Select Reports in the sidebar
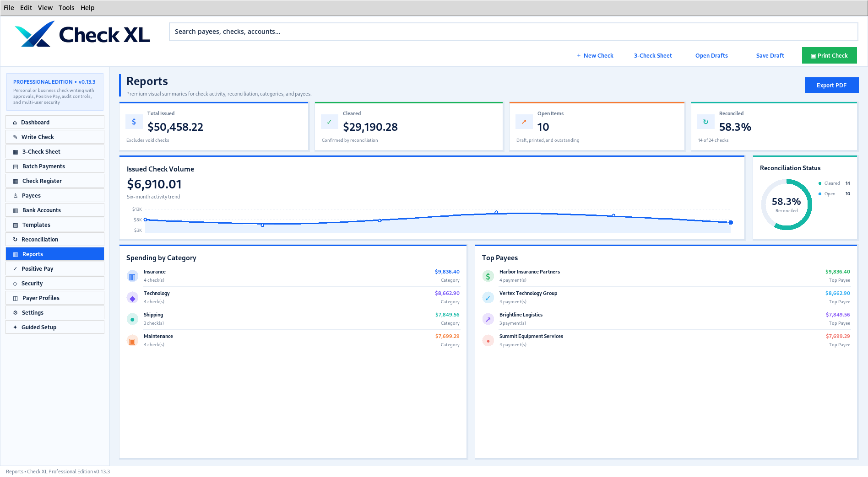This screenshot has width=868, height=477. point(55,254)
